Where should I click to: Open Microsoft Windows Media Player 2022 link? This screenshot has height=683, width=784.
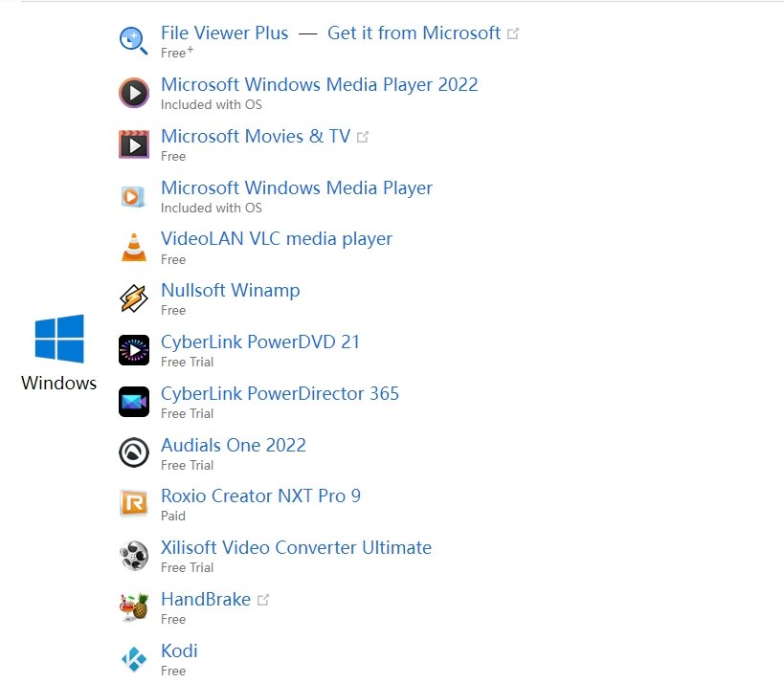(320, 85)
